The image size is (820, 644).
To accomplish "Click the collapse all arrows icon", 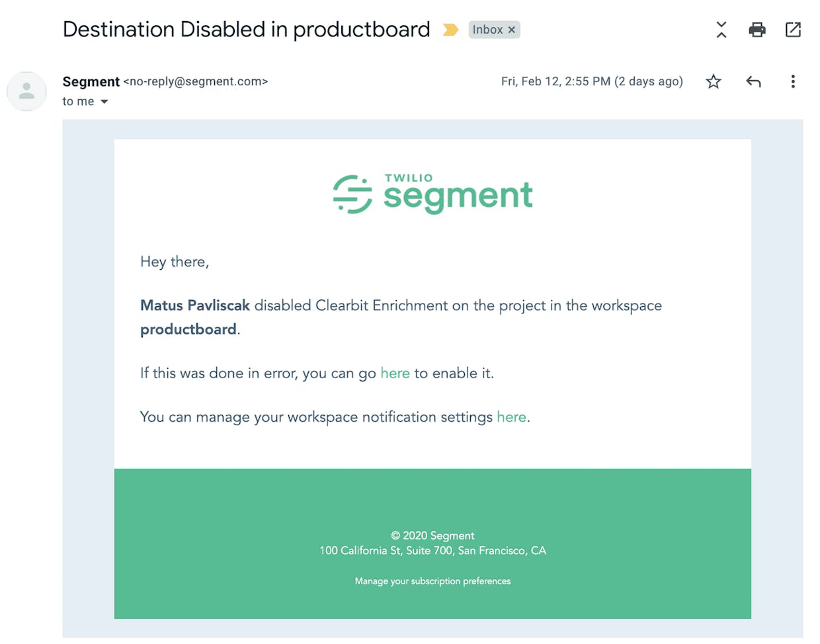I will point(721,30).
